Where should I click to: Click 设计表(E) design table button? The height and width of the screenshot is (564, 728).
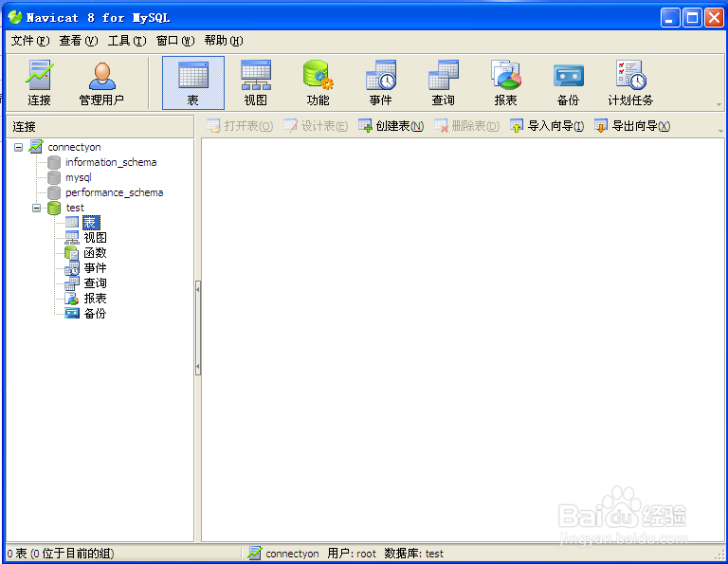316,126
